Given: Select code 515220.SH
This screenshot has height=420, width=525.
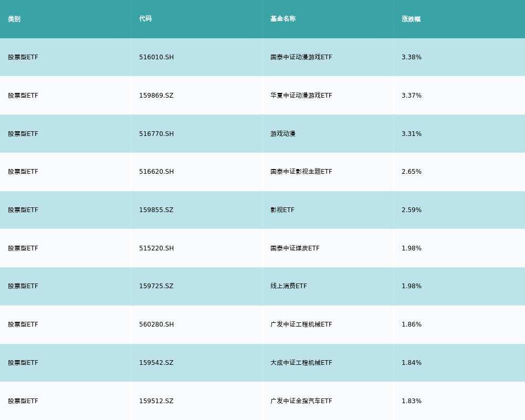Looking at the screenshot, I should pyautogui.click(x=156, y=248).
